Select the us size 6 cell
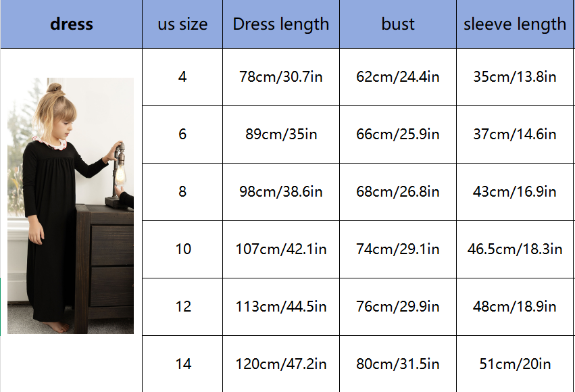The height and width of the screenshot is (392, 575). point(182,134)
